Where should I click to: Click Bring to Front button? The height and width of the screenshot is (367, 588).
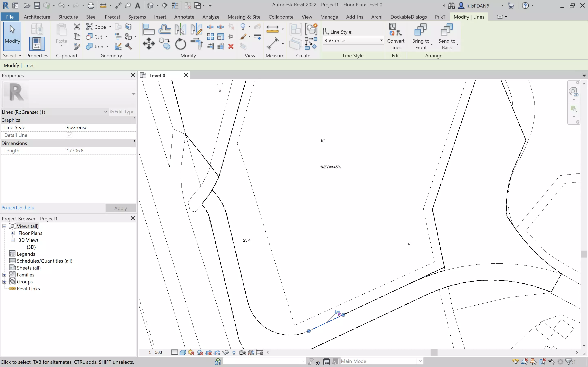coord(421,37)
